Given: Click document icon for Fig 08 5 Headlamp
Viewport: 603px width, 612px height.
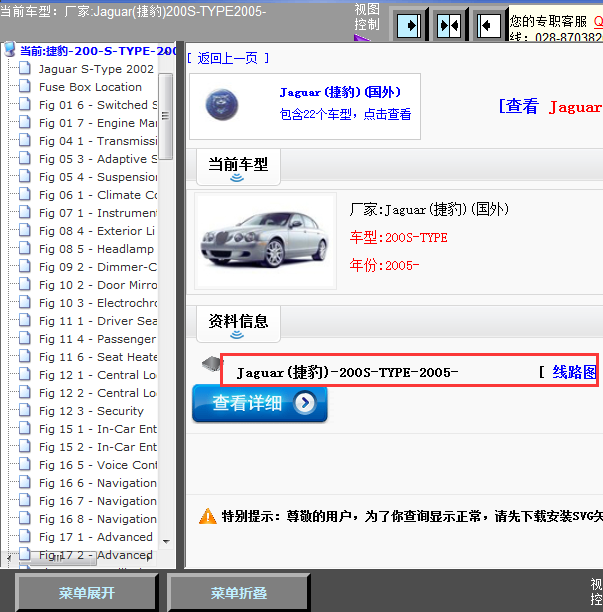Looking at the screenshot, I should click(25, 248).
